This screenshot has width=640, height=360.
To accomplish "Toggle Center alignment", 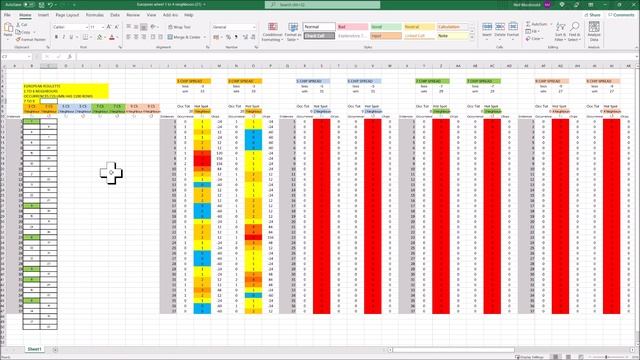I will click(136, 37).
